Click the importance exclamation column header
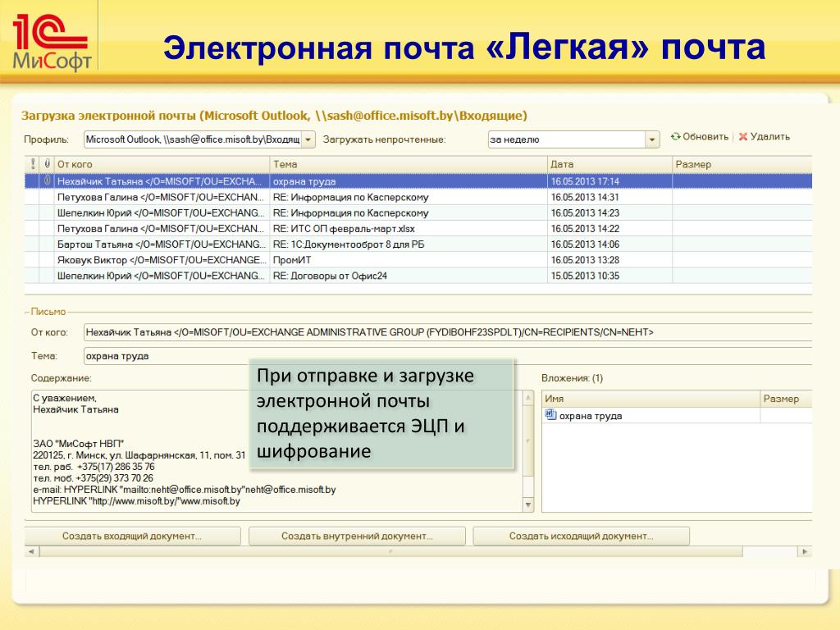Viewport: 840px width, 630px height. click(x=33, y=164)
